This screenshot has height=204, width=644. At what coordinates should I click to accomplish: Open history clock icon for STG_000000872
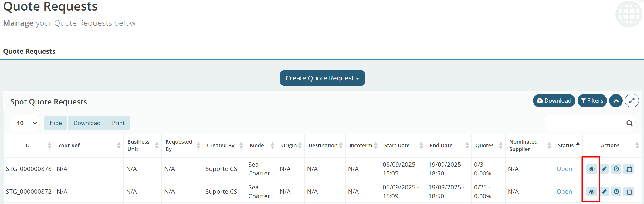coord(616,192)
